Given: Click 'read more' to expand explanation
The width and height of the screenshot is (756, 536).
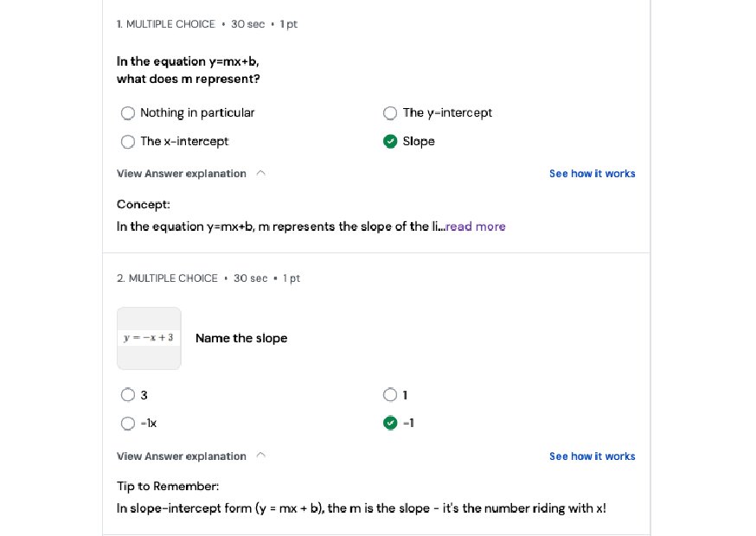Looking at the screenshot, I should point(476,227).
